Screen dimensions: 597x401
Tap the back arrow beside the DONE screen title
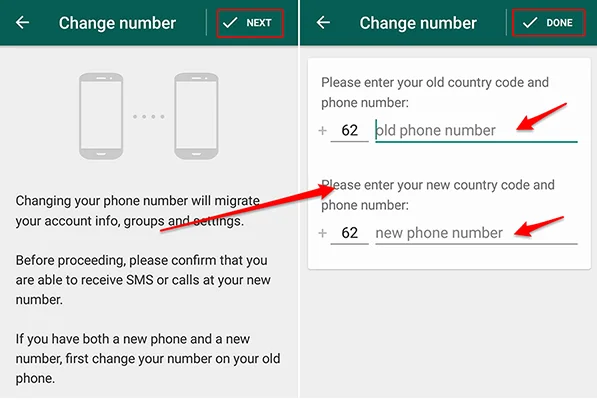[323, 23]
